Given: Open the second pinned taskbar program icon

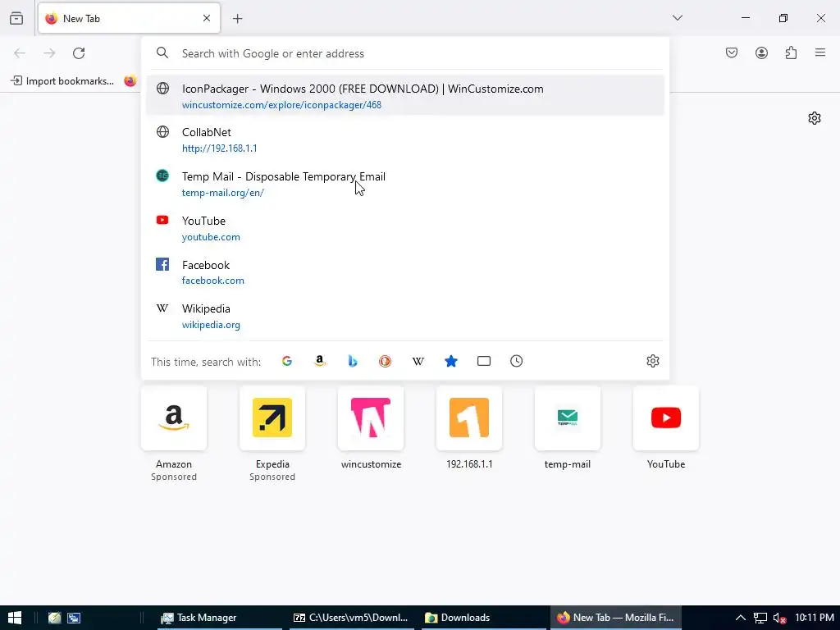Looking at the screenshot, I should (x=74, y=618).
